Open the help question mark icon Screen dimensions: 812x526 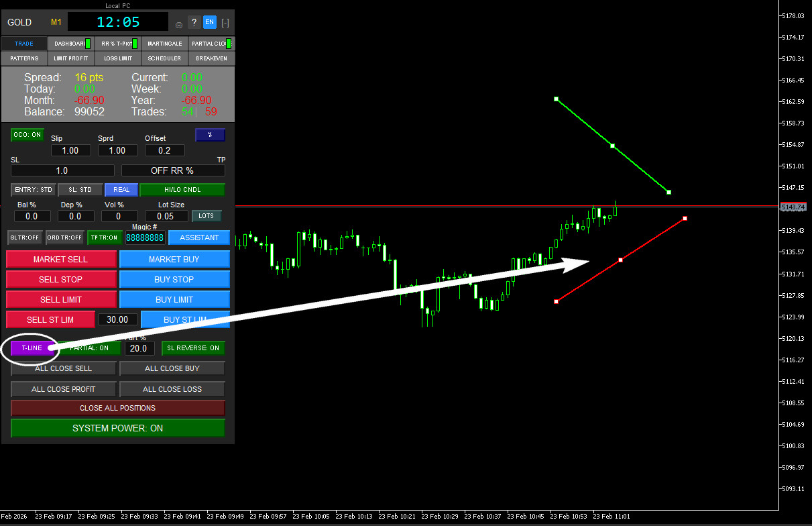(193, 22)
